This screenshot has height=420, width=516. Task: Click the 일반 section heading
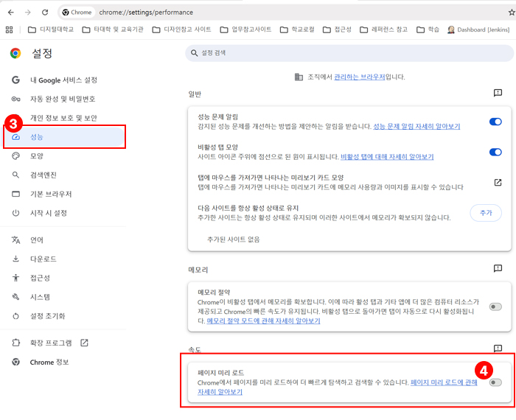point(195,94)
